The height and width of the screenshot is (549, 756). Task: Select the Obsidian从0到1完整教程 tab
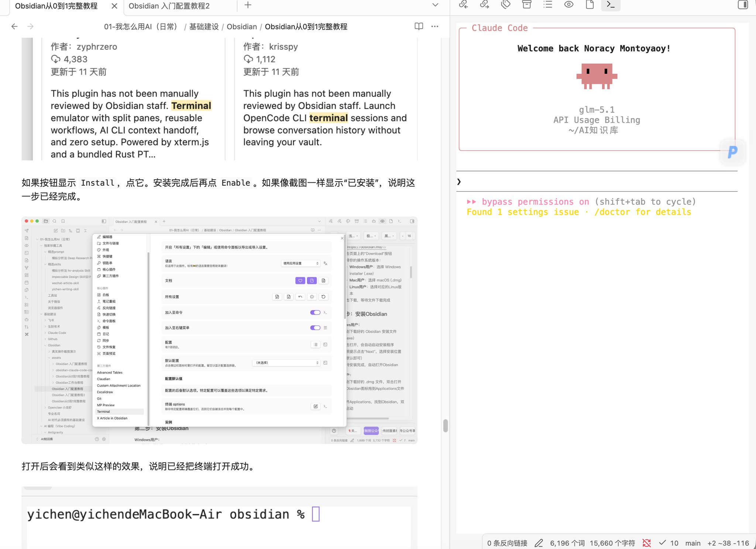(56, 6)
